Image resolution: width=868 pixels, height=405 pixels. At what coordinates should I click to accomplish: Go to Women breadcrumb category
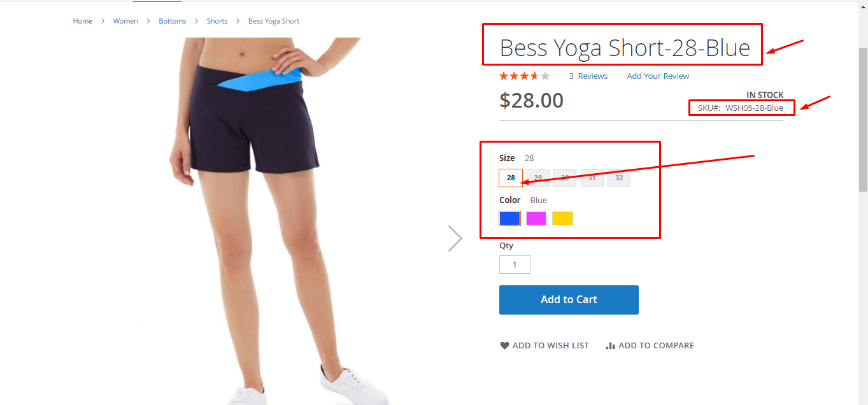[125, 21]
